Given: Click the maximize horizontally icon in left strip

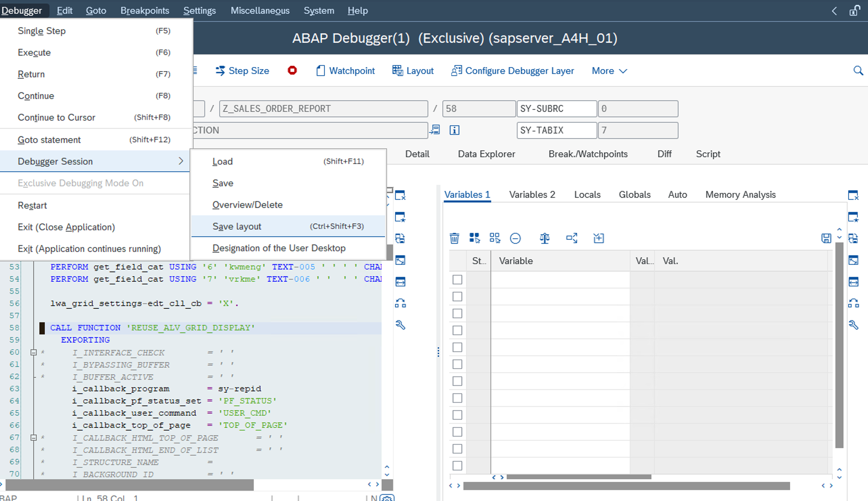Looking at the screenshot, I should pos(400,282).
